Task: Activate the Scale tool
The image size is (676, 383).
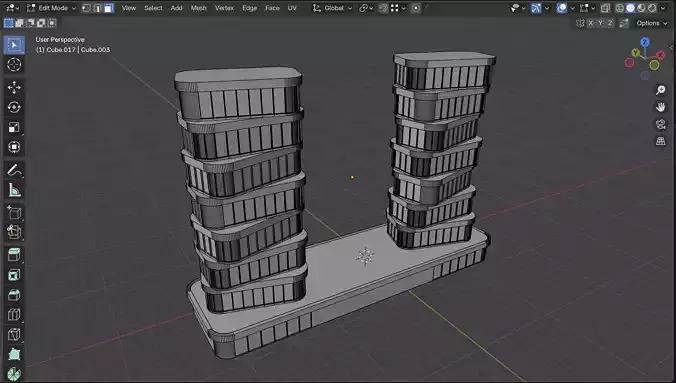Action: pos(14,127)
